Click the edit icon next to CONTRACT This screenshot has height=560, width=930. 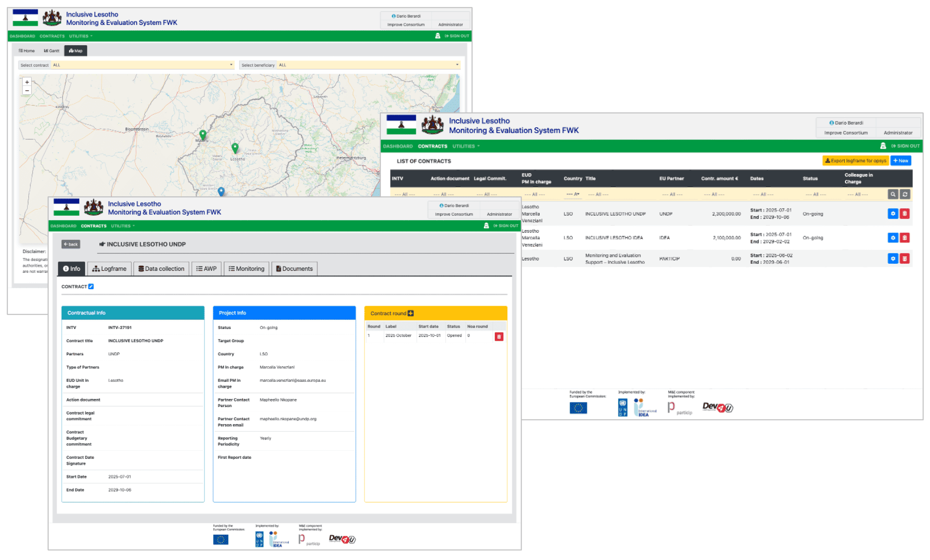(91, 287)
